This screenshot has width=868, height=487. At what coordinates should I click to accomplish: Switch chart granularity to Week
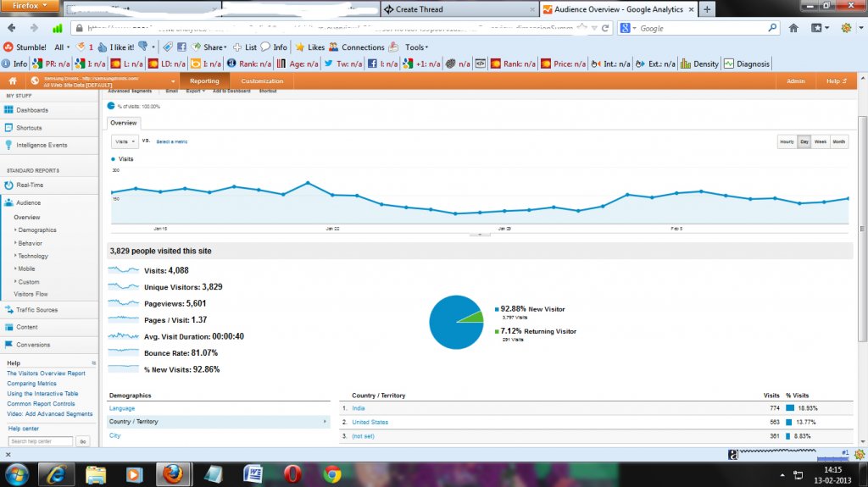click(x=821, y=141)
